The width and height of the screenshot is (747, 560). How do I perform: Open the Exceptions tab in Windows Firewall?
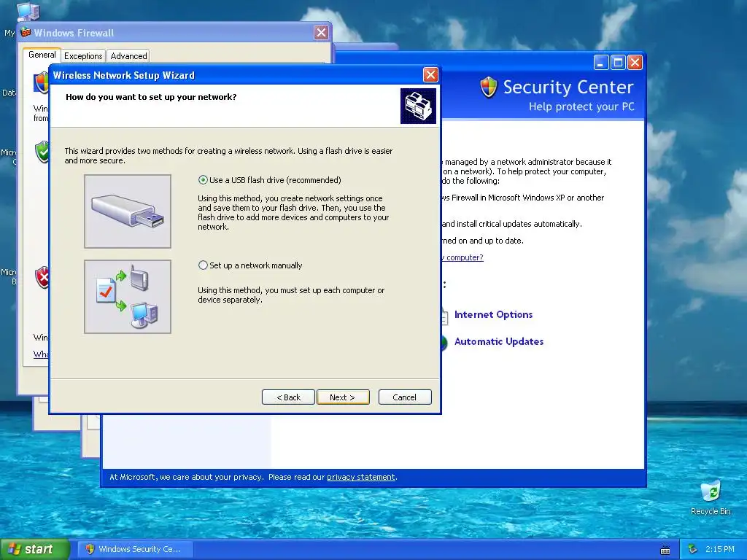pos(83,56)
